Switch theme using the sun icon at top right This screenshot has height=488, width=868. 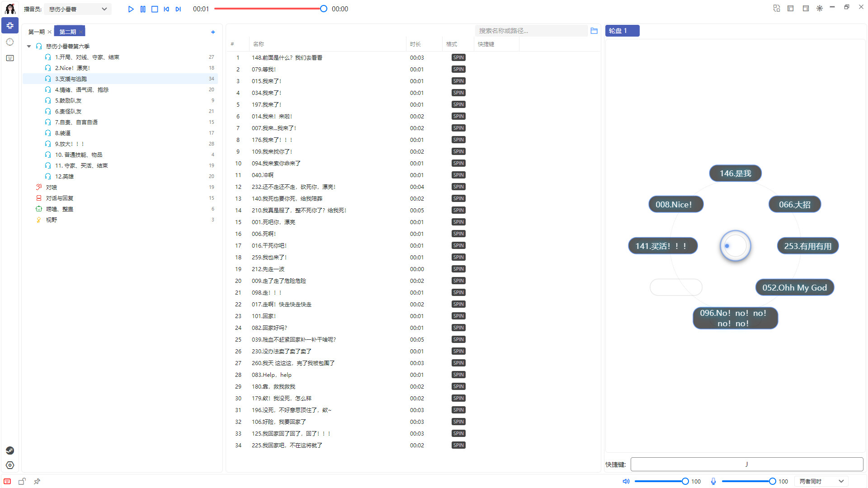pos(819,8)
